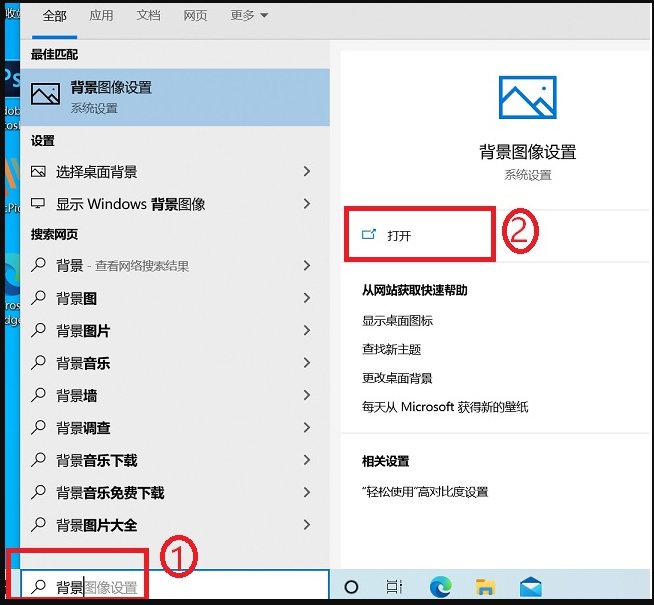Expand the 背景音乐 suggestion arrow
The width and height of the screenshot is (654, 605).
click(307, 363)
